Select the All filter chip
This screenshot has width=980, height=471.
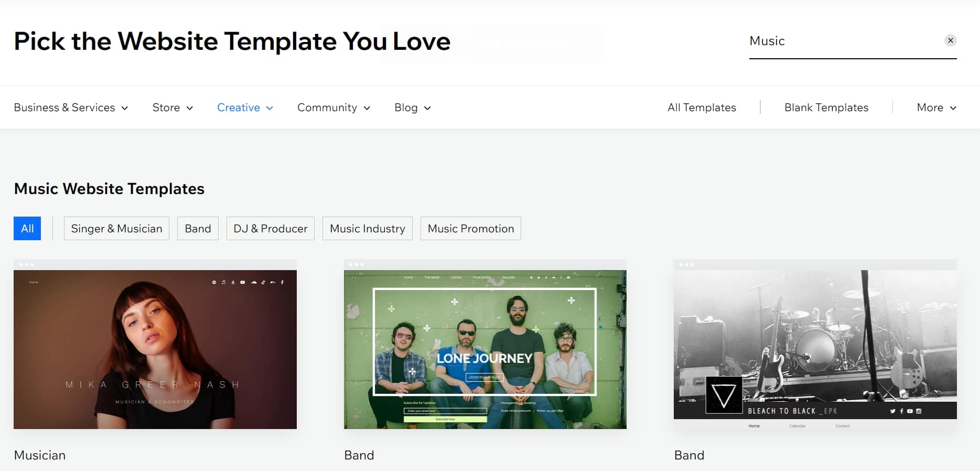click(x=27, y=229)
